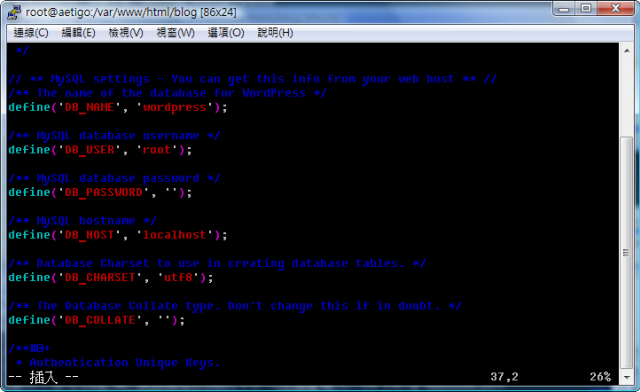Open the 檢視(V) menu
This screenshot has width=640, height=392.
tap(126, 33)
